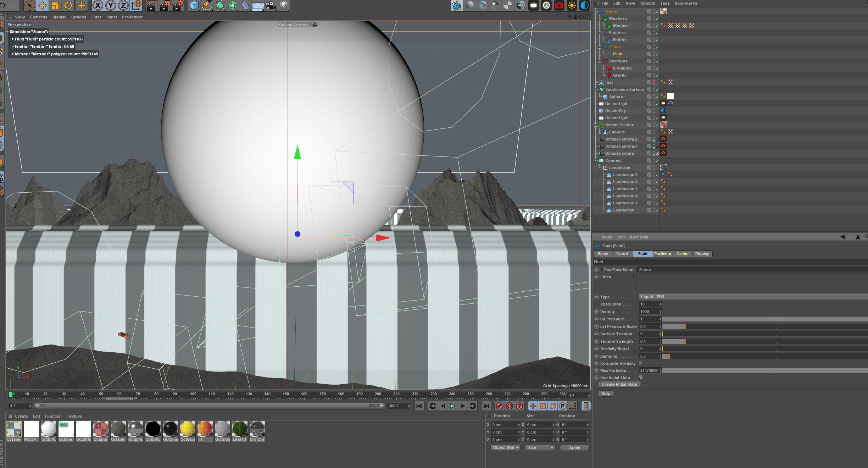Viewport: 868px width, 468px height.
Task: Activate the Scale tool in top toolbar
Action: point(55,5)
